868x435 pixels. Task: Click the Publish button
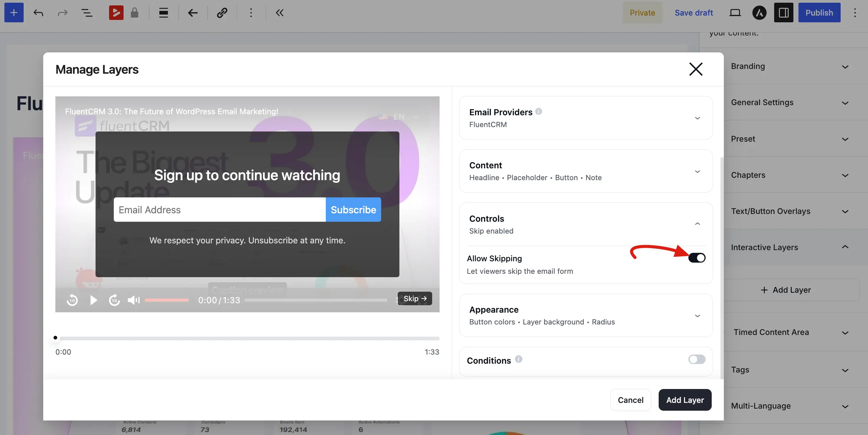pyautogui.click(x=819, y=13)
